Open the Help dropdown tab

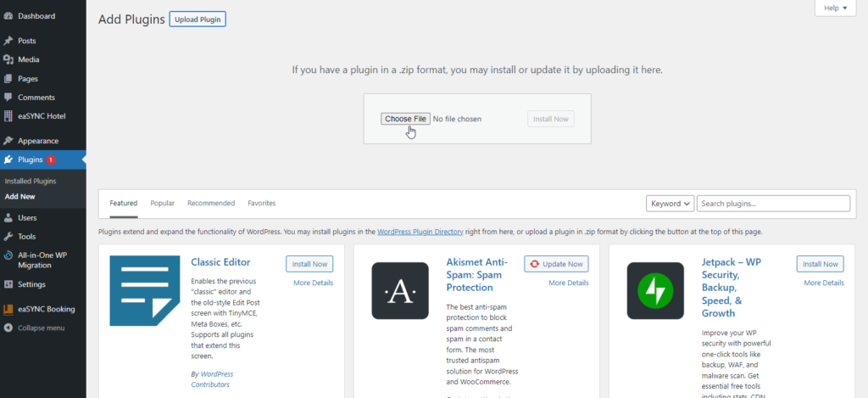(x=835, y=8)
